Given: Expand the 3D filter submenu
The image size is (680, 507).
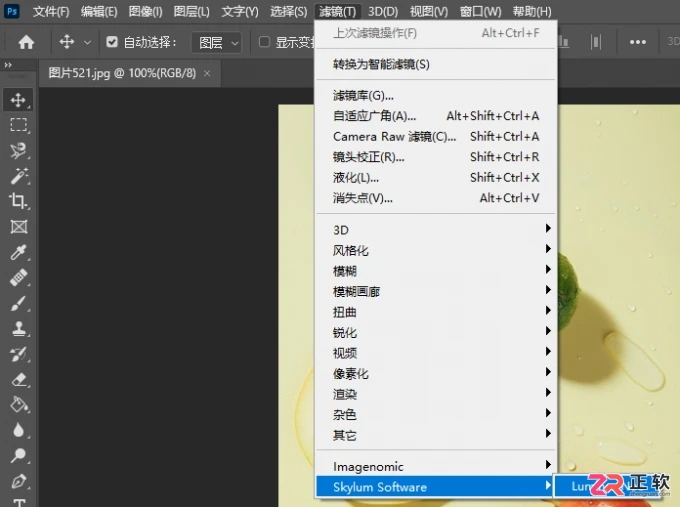Looking at the screenshot, I should (436, 229).
